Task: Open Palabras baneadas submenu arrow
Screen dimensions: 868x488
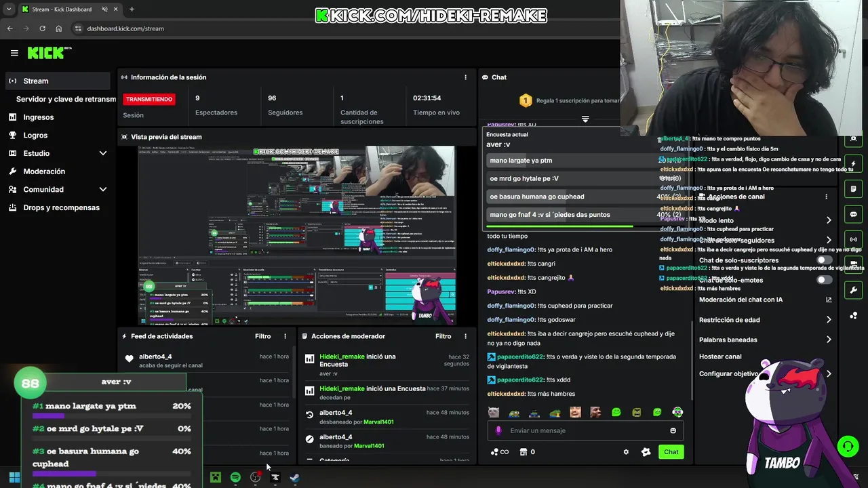Action: click(x=829, y=340)
